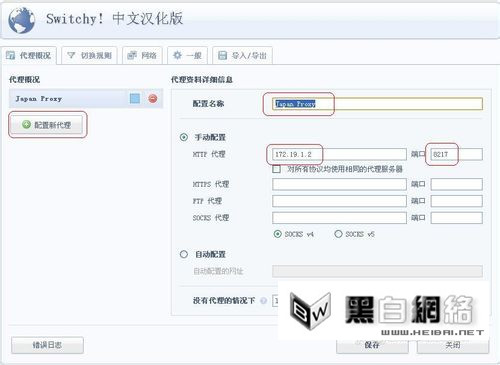Click the 代理资料详细信息 heading text
Image resolution: width=500 pixels, height=365 pixels.
[x=202, y=79]
